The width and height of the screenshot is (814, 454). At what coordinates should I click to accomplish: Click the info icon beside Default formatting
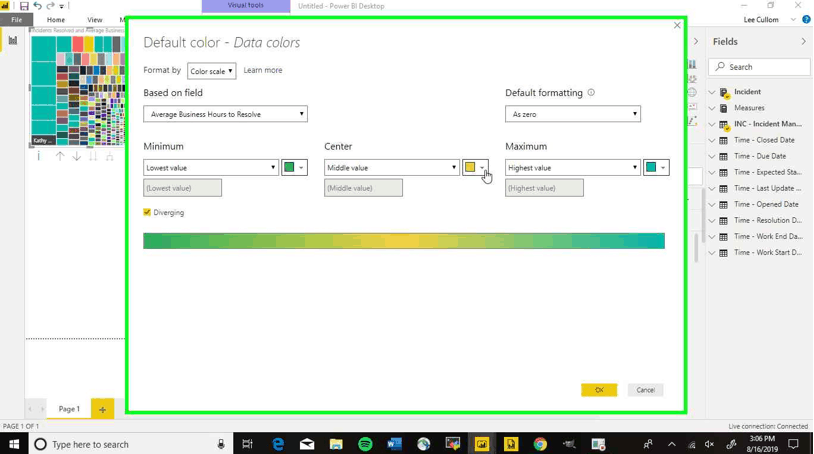pos(591,92)
